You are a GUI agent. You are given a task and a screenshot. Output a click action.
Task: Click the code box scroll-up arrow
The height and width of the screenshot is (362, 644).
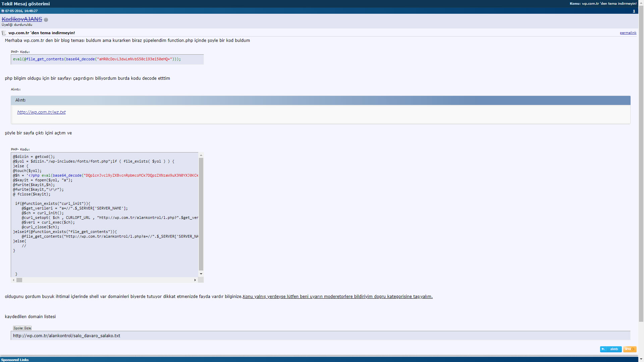tap(201, 155)
